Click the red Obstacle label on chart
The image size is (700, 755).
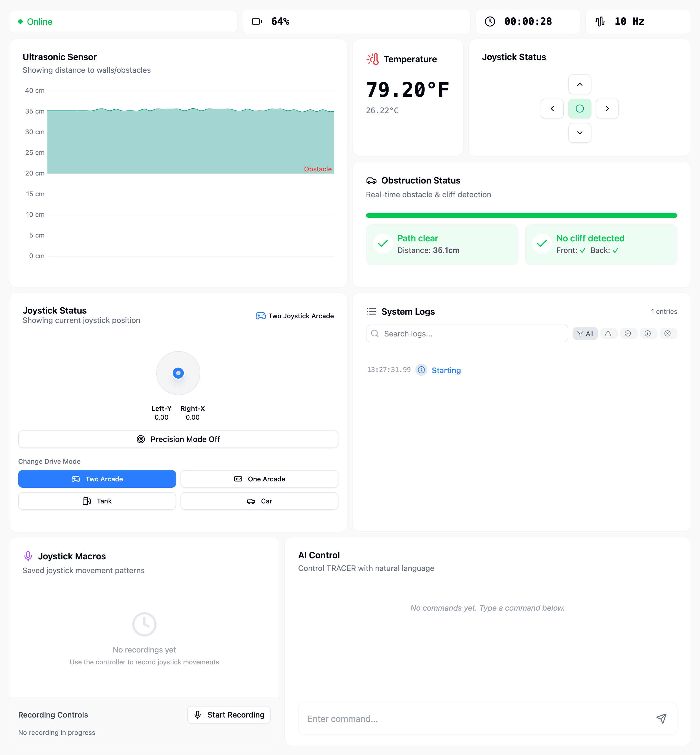point(317,169)
